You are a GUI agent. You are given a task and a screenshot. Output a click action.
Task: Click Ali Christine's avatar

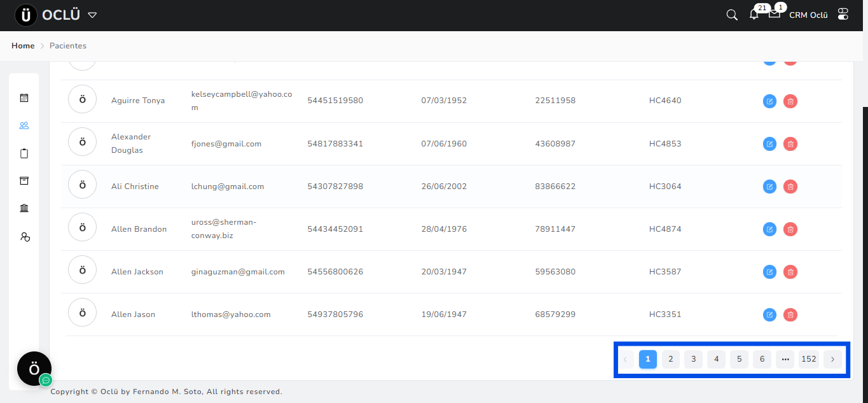tap(82, 185)
